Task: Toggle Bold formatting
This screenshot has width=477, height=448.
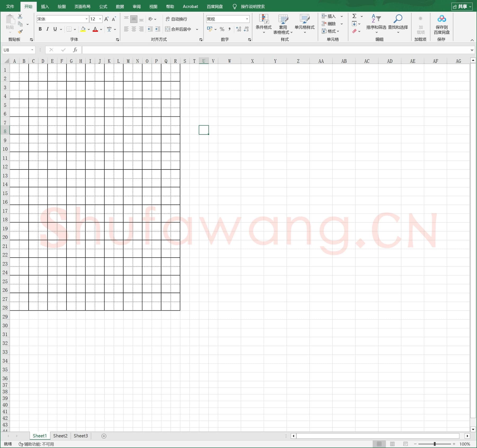Action: tap(40, 29)
